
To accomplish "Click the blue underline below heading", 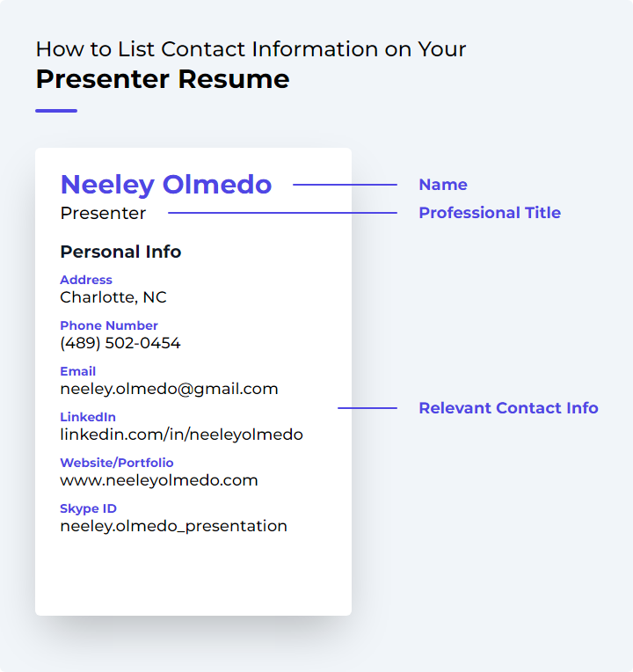I will coord(56,111).
